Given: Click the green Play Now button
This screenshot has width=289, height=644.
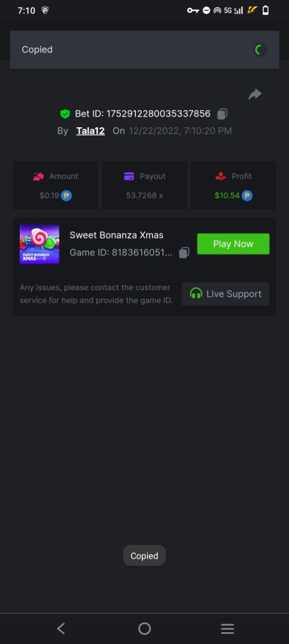Looking at the screenshot, I should click(x=233, y=244).
